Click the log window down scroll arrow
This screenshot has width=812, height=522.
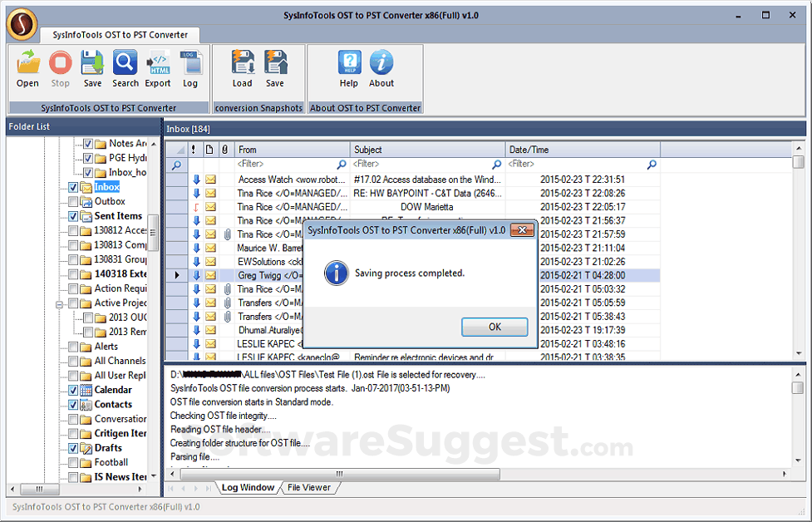point(799,460)
